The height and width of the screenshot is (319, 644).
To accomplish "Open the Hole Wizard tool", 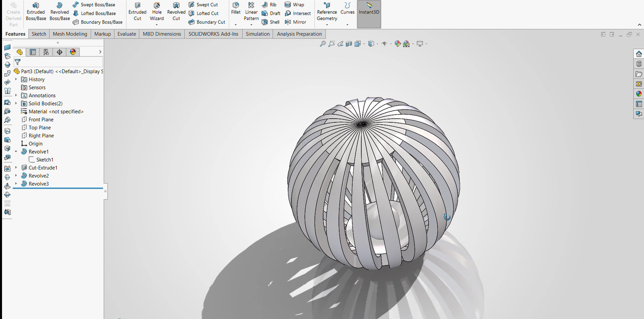I will 157,11.
